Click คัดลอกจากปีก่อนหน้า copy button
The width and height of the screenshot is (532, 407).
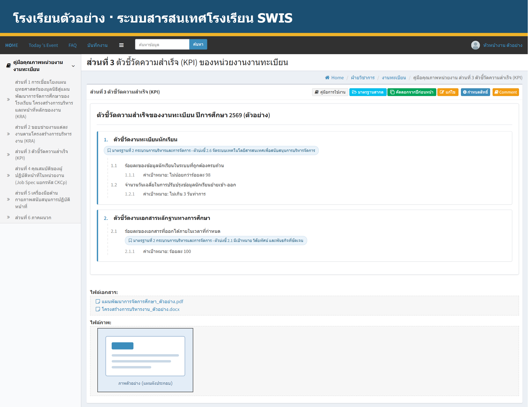pos(411,92)
